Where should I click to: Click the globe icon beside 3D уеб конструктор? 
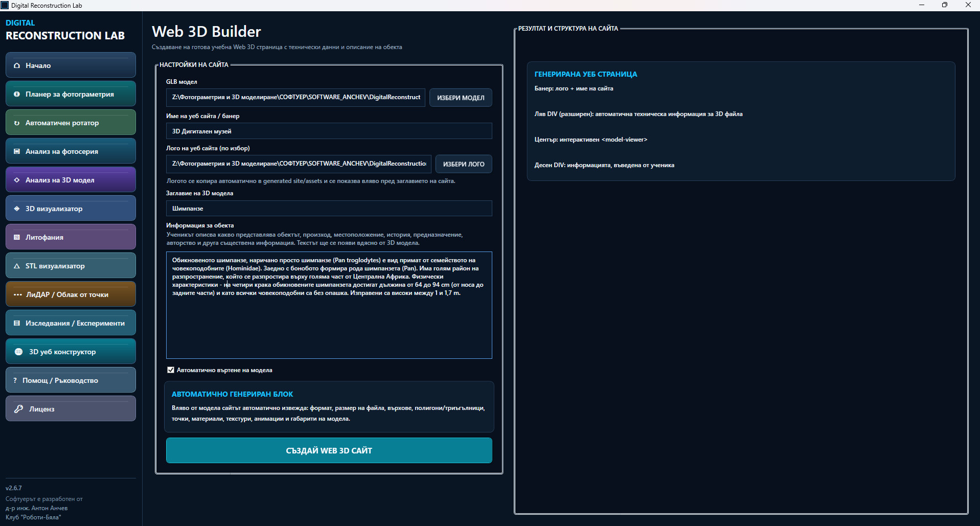click(19, 352)
